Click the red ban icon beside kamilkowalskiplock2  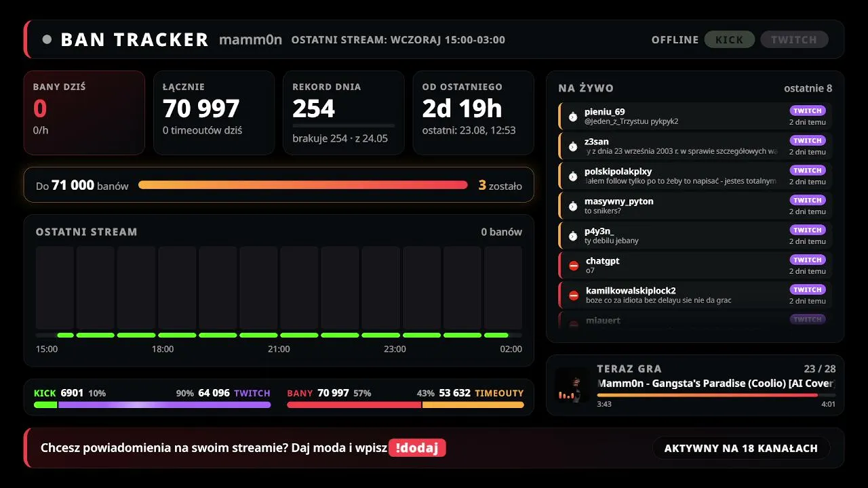[x=574, y=296]
